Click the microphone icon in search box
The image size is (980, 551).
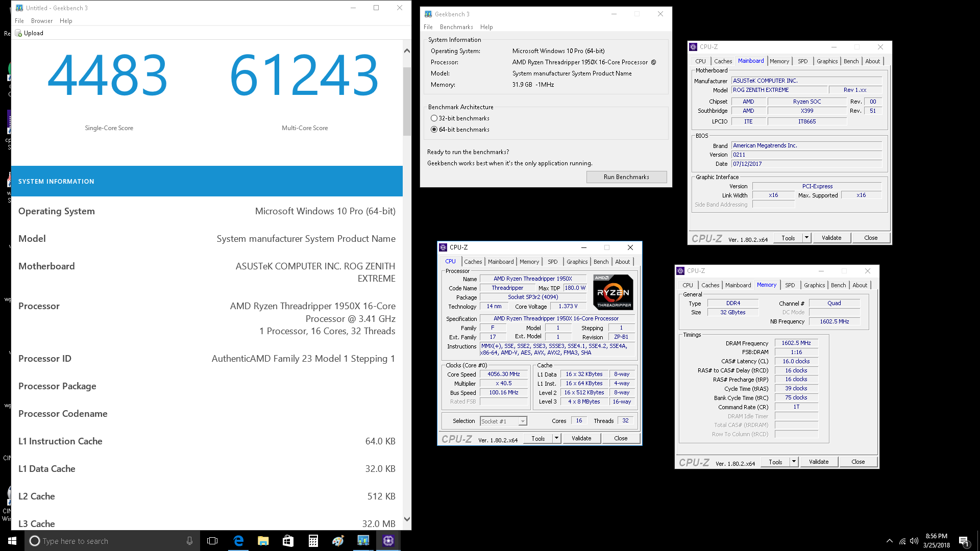coord(189,541)
